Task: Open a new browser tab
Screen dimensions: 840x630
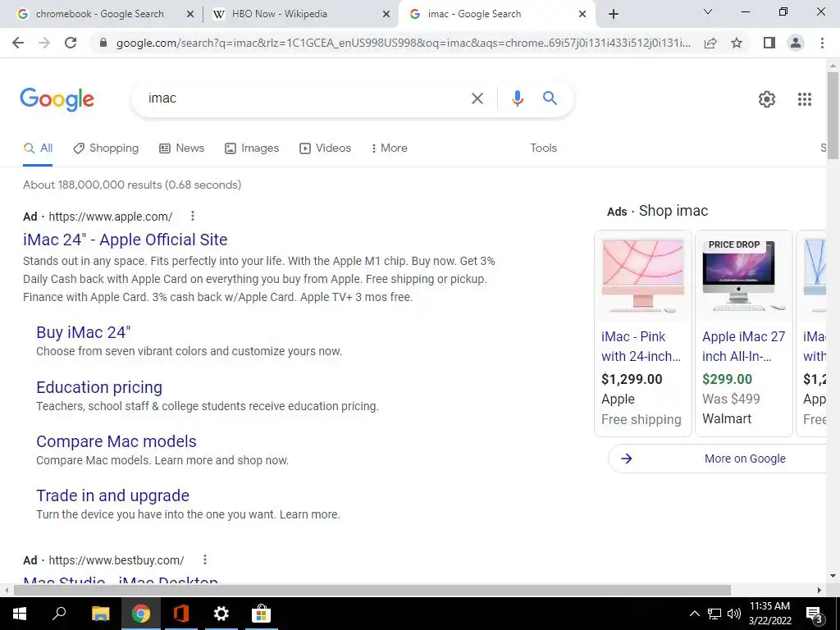Action: [614, 14]
